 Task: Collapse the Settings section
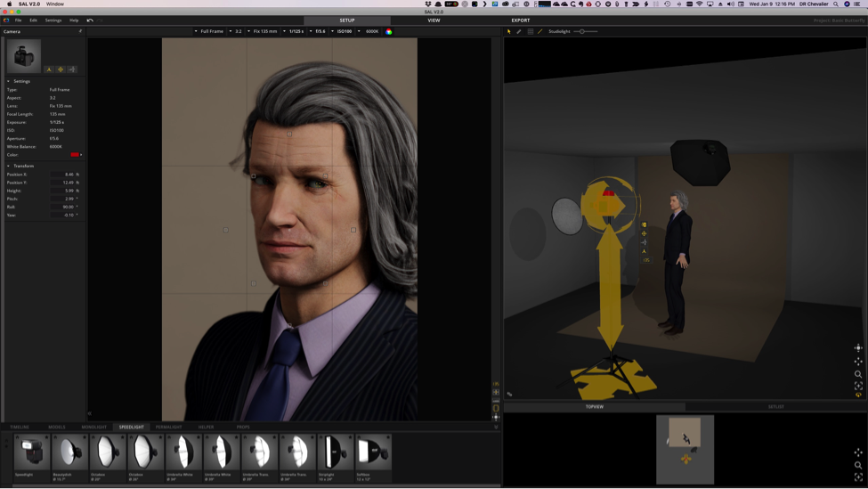pos(9,81)
